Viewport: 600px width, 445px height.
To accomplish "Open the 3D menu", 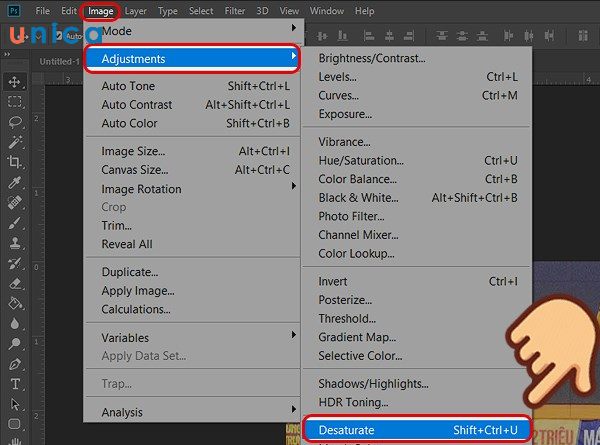I will click(262, 11).
